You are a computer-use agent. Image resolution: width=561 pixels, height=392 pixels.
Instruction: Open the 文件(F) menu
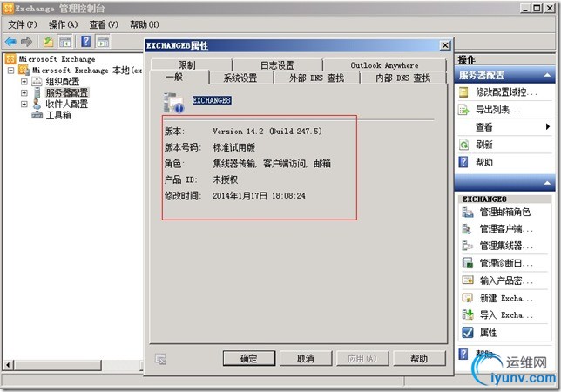[x=23, y=24]
